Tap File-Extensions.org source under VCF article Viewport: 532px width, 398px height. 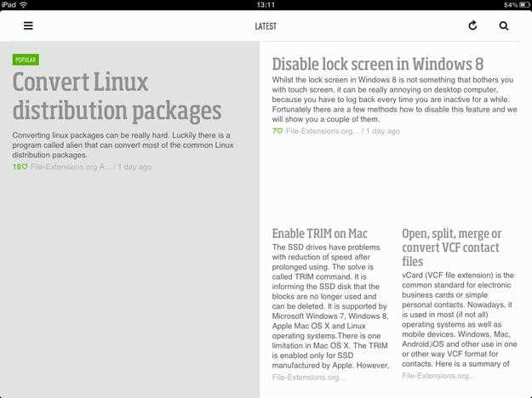point(438,376)
